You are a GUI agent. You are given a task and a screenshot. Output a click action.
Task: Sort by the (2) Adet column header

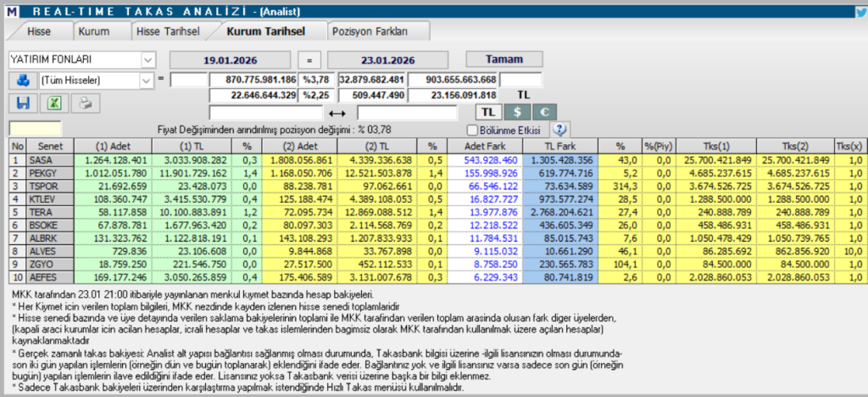299,146
